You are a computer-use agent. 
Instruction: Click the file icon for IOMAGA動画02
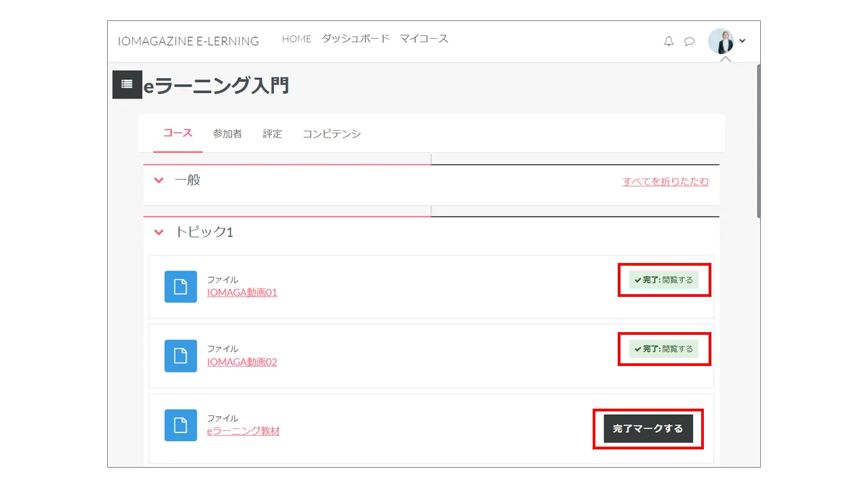click(x=180, y=356)
